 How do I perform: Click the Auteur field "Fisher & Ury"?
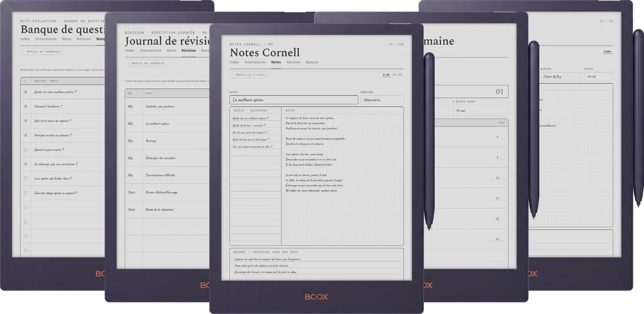[560, 76]
